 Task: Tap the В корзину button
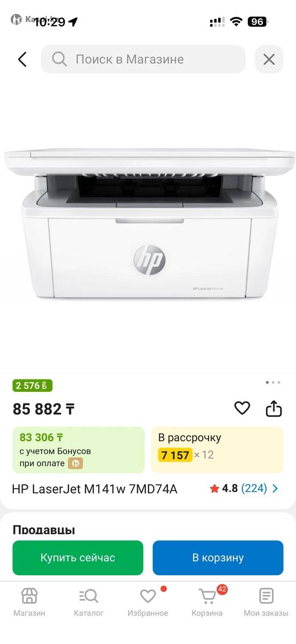click(x=218, y=558)
